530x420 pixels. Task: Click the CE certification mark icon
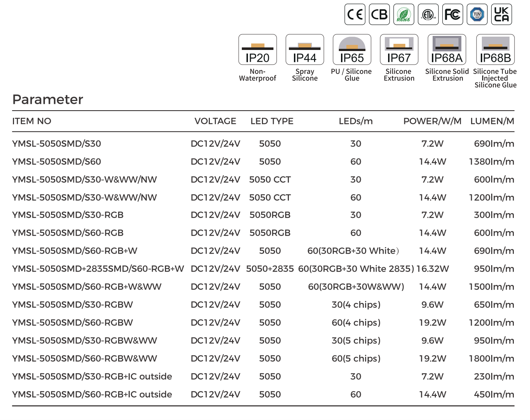(x=355, y=14)
